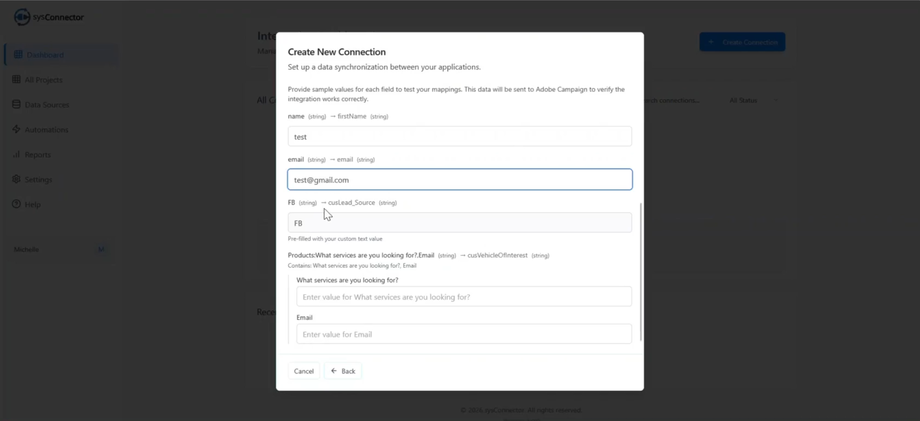Expand the All Status filter dropdown

752,101
